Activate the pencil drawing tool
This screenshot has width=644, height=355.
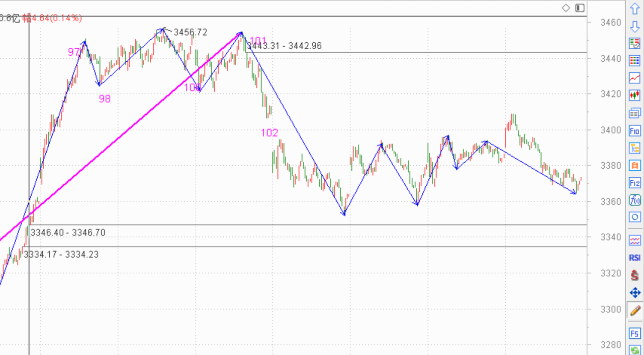[634, 310]
